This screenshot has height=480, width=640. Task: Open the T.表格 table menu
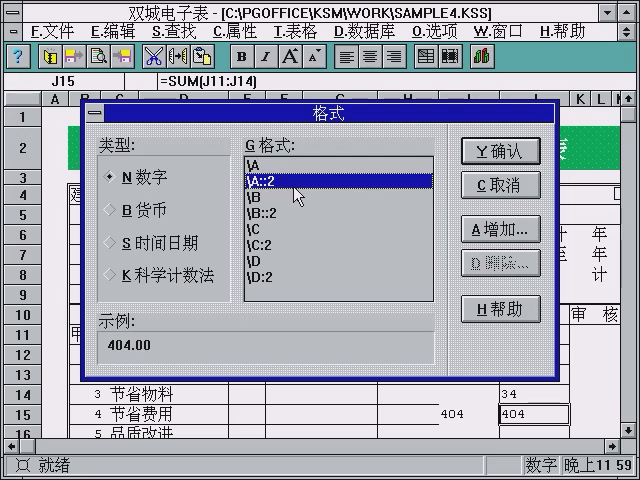(295, 31)
